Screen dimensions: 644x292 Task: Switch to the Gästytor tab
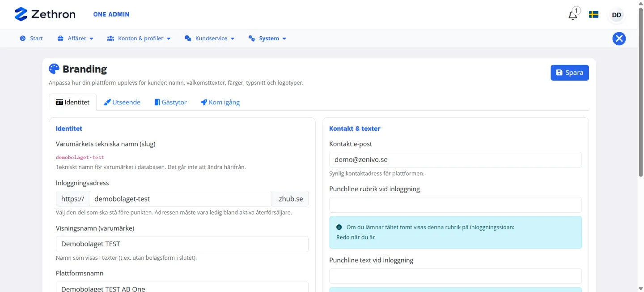170,102
